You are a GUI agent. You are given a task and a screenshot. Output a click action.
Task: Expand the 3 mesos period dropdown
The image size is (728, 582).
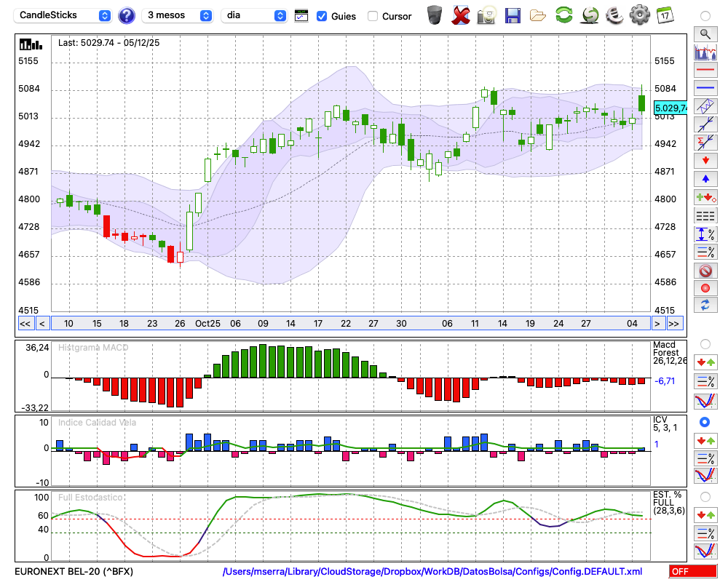tap(177, 15)
